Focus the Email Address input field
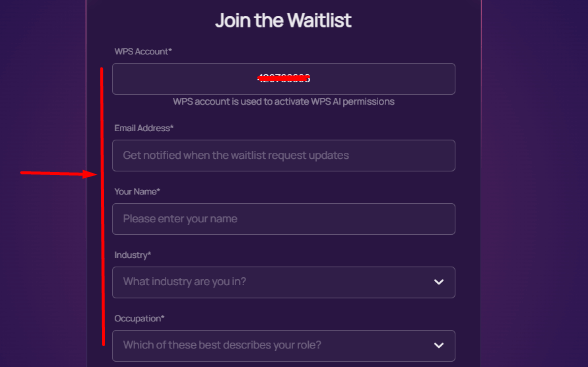The height and width of the screenshot is (367, 588). pos(284,156)
